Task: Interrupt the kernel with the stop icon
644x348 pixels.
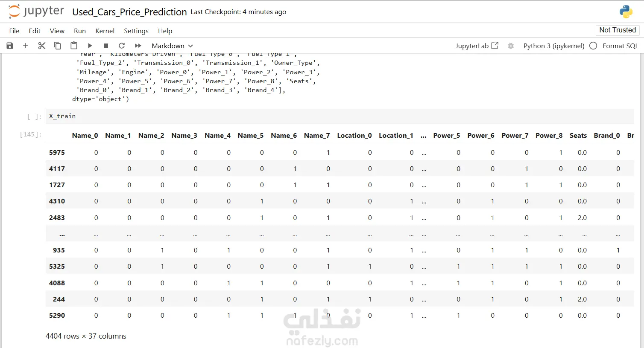Action: coord(106,46)
